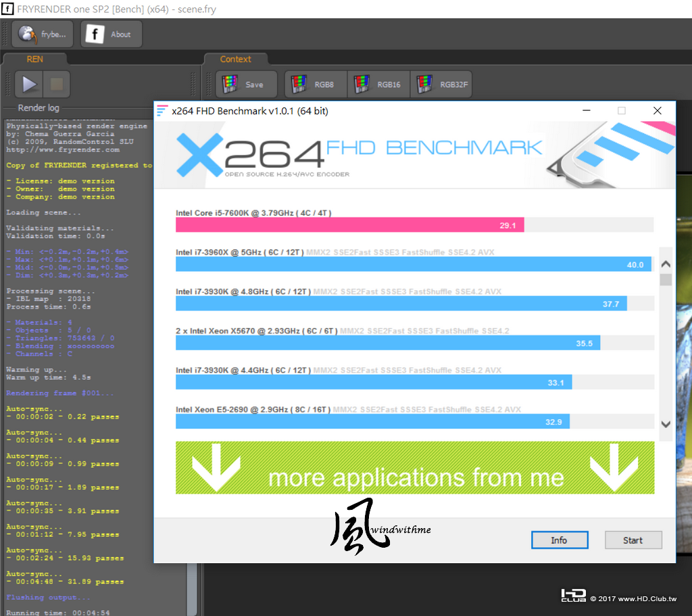The image size is (692, 616).
Task: Open the more applications from me banner
Action: (415, 468)
